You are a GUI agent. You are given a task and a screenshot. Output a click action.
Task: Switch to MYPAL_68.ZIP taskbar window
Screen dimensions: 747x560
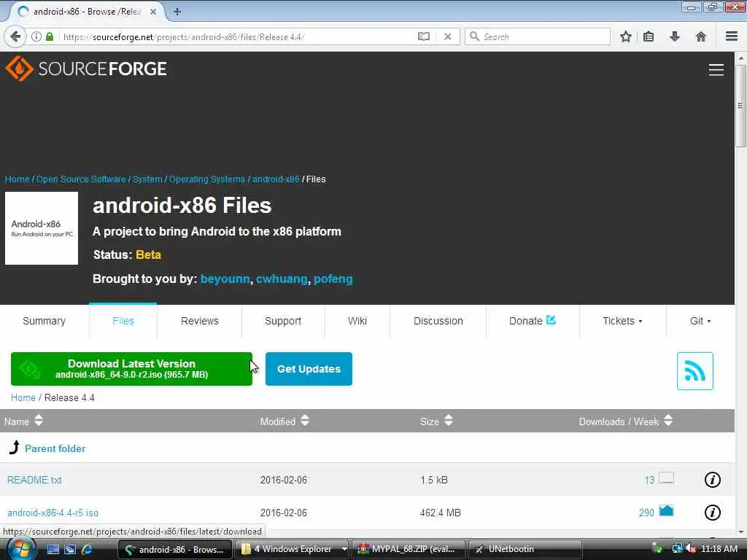tap(410, 549)
